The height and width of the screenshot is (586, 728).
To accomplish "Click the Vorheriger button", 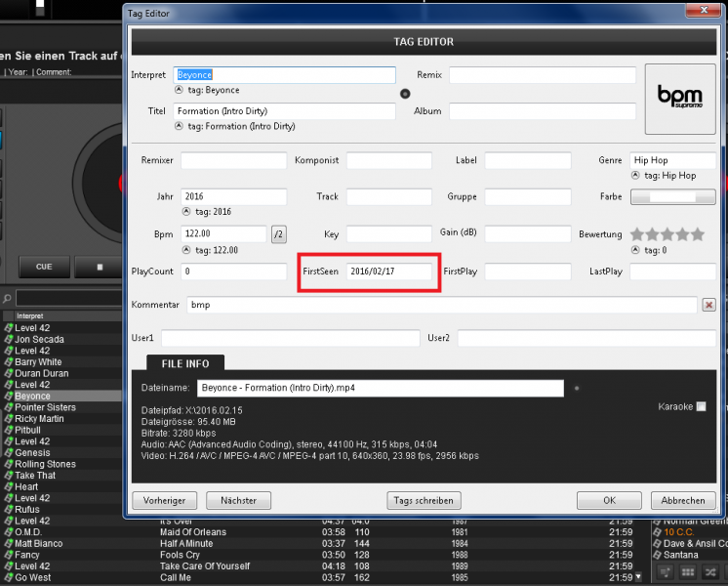I will (x=164, y=500).
